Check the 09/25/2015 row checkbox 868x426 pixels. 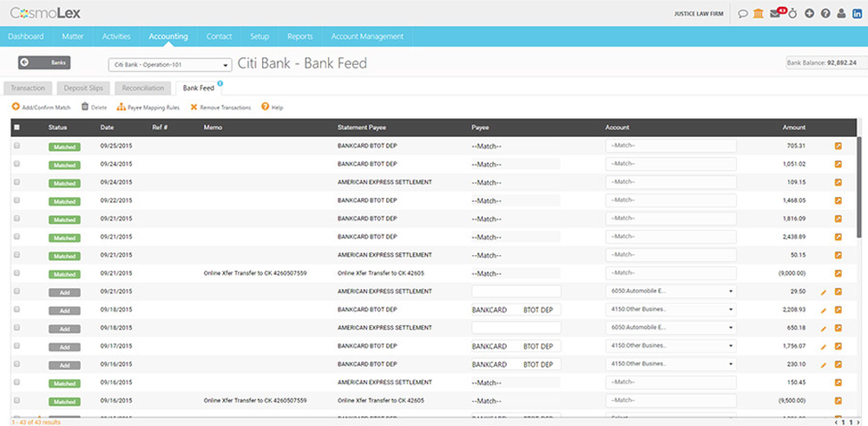coord(16,146)
